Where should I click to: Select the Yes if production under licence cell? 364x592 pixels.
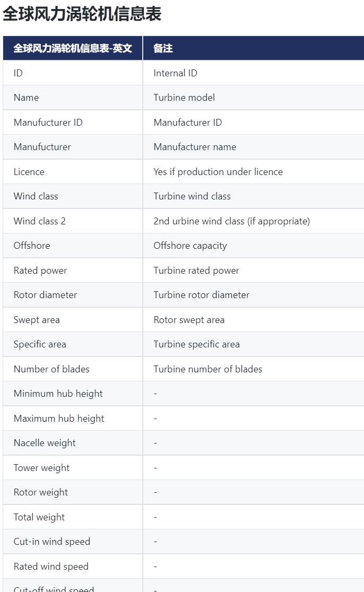point(218,172)
